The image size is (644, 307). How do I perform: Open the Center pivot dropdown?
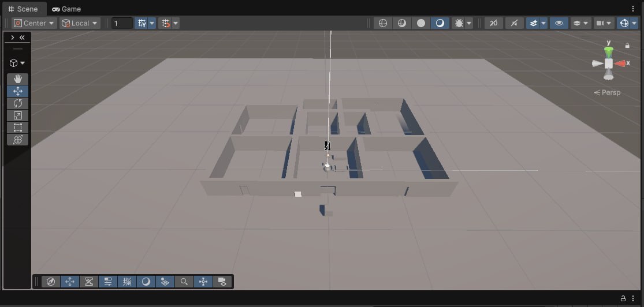coord(35,24)
